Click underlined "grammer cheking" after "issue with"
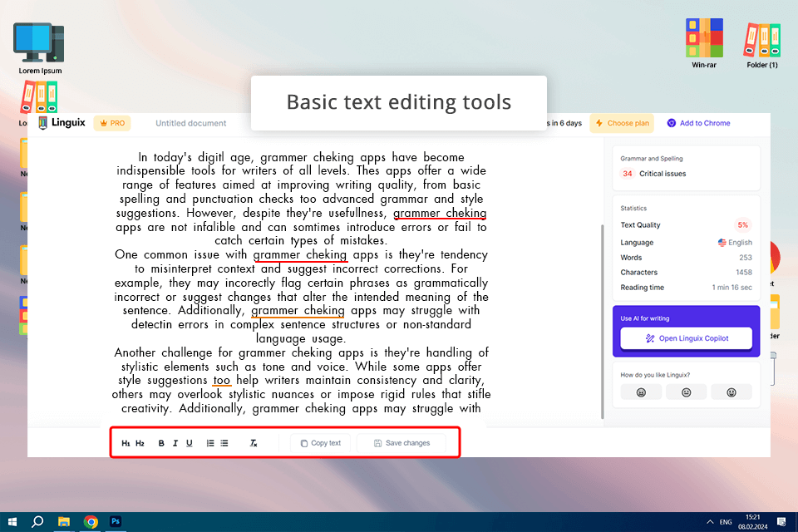Screen dimensions: 798x532 (300, 254)
